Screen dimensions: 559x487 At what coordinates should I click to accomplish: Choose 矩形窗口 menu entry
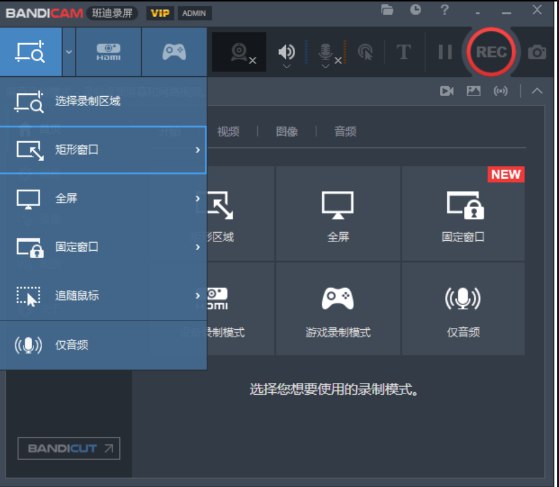103,150
